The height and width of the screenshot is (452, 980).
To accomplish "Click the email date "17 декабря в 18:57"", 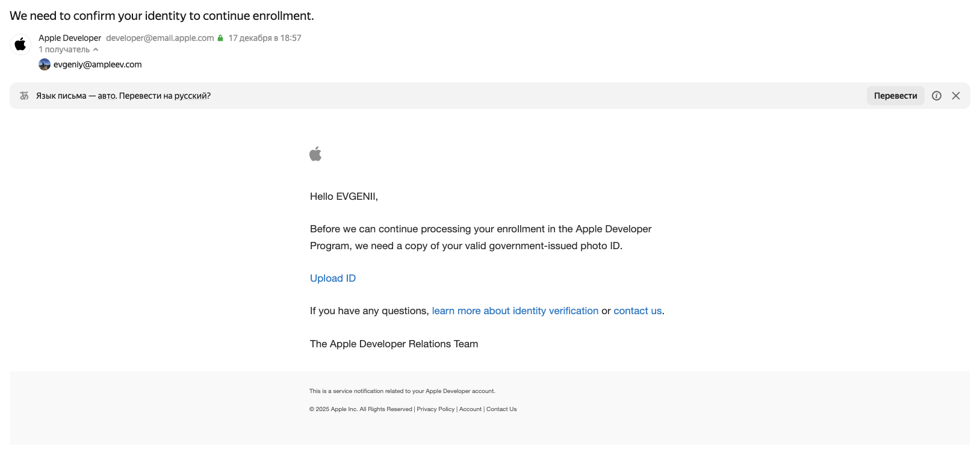I will [264, 38].
